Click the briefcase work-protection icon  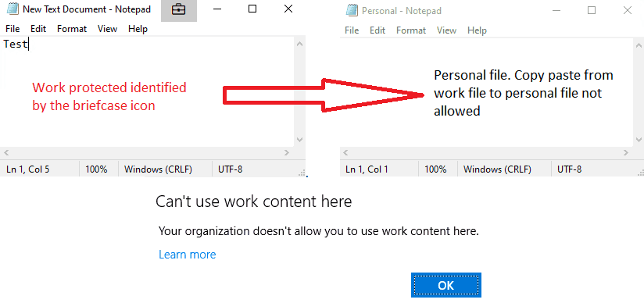point(179,9)
